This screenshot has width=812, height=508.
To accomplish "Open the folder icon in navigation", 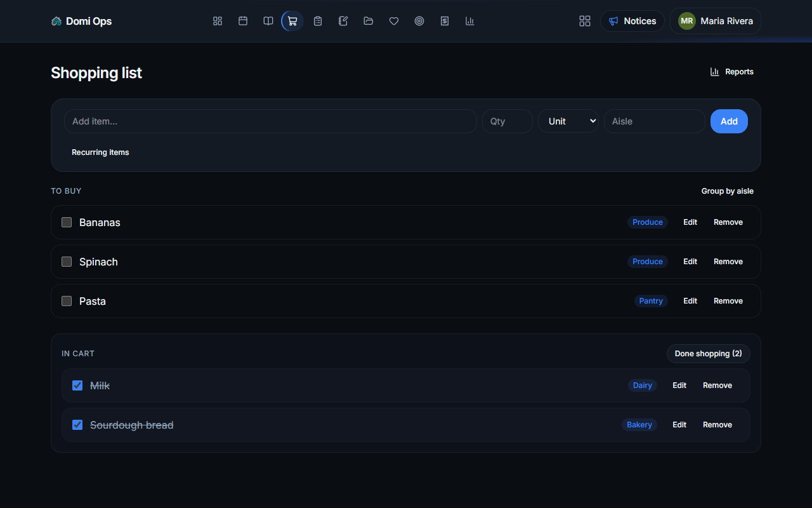I will [369, 21].
